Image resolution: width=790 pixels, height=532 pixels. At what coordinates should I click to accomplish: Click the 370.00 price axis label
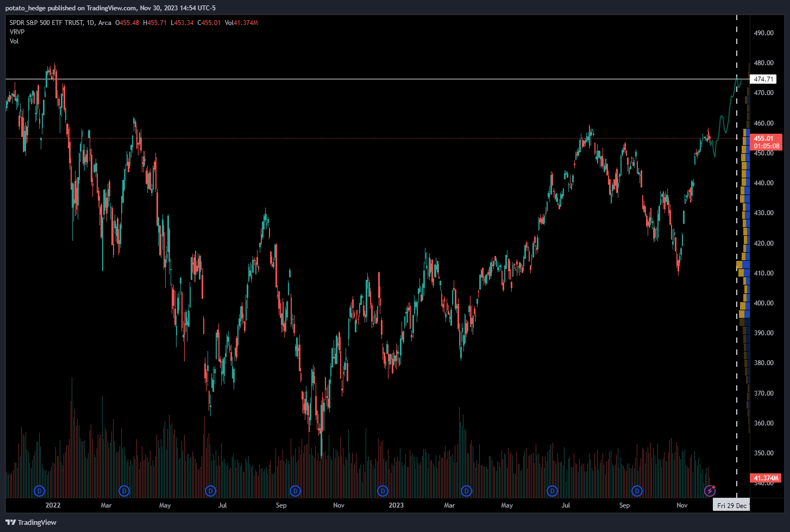click(763, 393)
